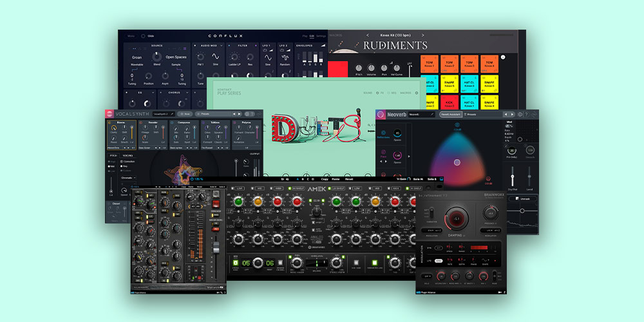Click the blue power icon on AMEK toolbar
Screen dimensions: 644x322
click(192, 179)
